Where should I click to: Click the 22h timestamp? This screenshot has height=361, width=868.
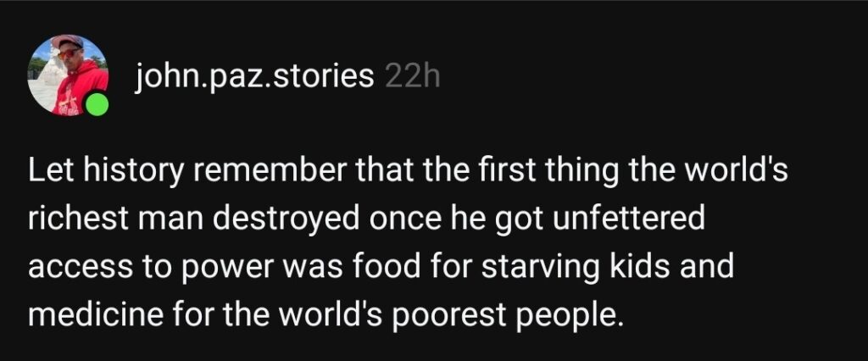pos(414,78)
